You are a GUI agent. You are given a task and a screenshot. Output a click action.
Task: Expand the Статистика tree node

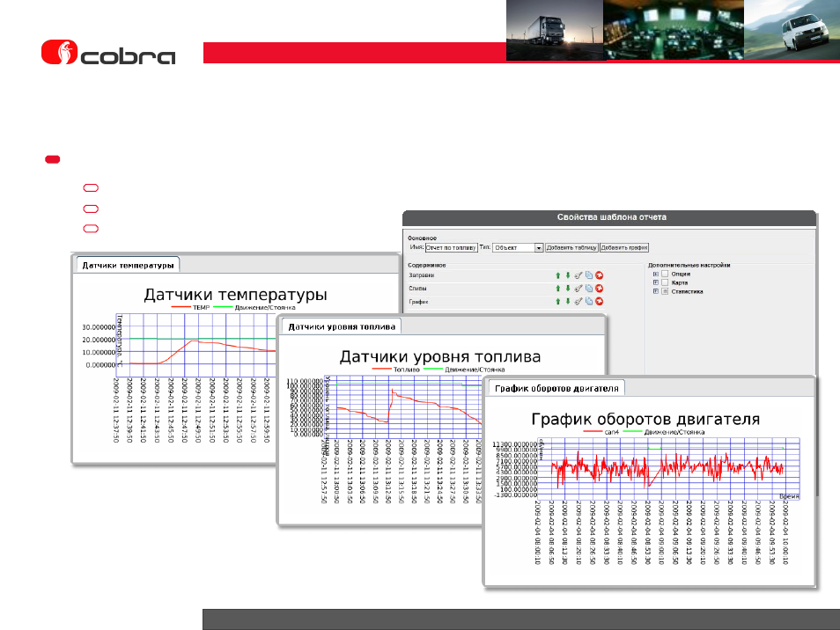point(656,292)
